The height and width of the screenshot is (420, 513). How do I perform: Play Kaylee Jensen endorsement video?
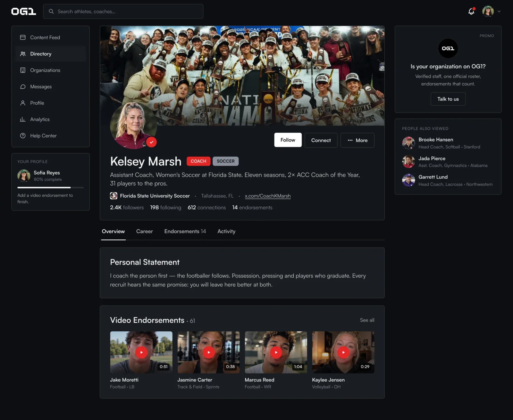coord(343,352)
